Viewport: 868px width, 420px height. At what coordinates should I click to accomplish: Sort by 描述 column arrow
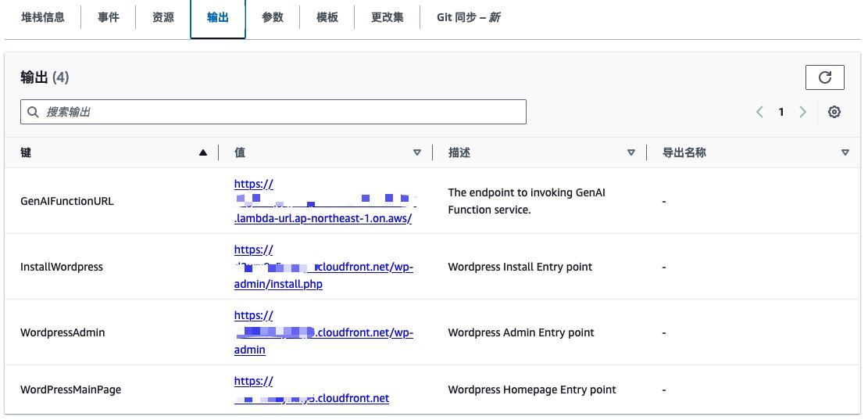click(631, 153)
